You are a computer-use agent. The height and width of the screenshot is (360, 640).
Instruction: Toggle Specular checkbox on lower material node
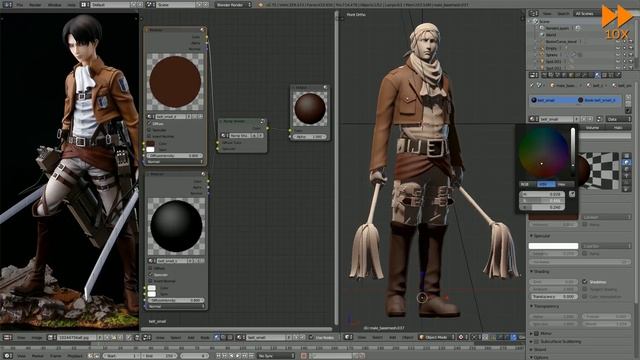(150, 275)
